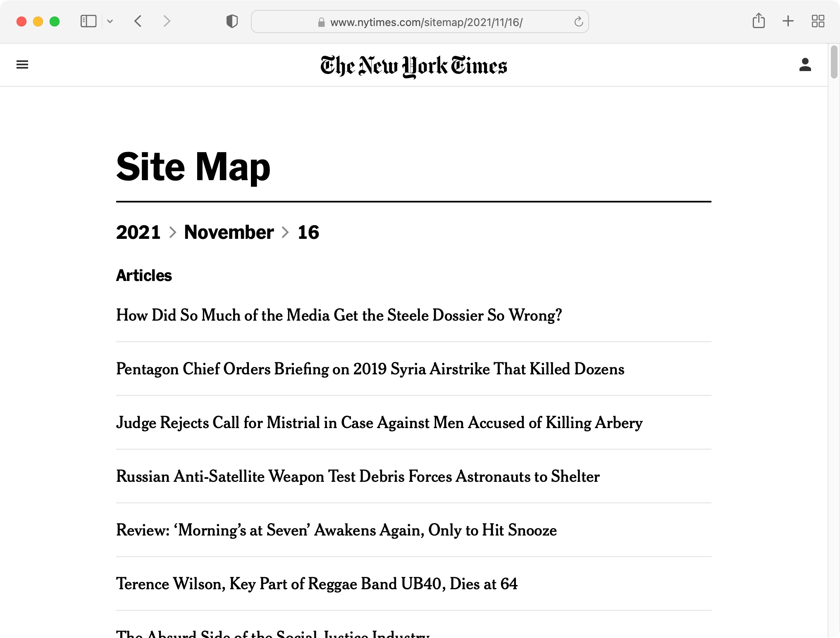Click the browser privacy shield icon

click(232, 21)
